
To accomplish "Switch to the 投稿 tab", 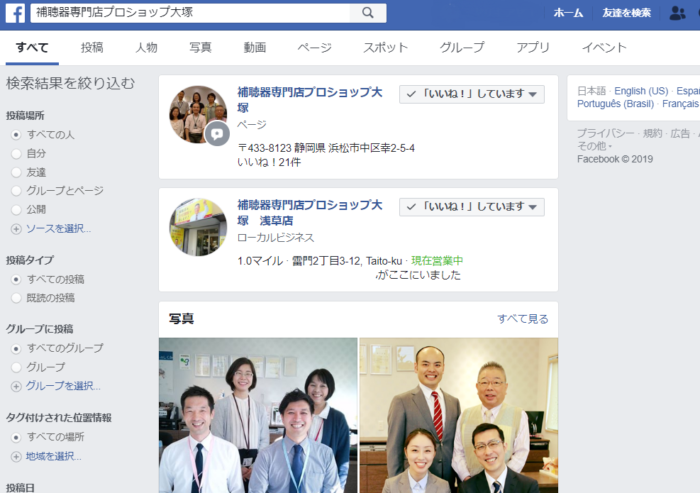I will coord(92,47).
